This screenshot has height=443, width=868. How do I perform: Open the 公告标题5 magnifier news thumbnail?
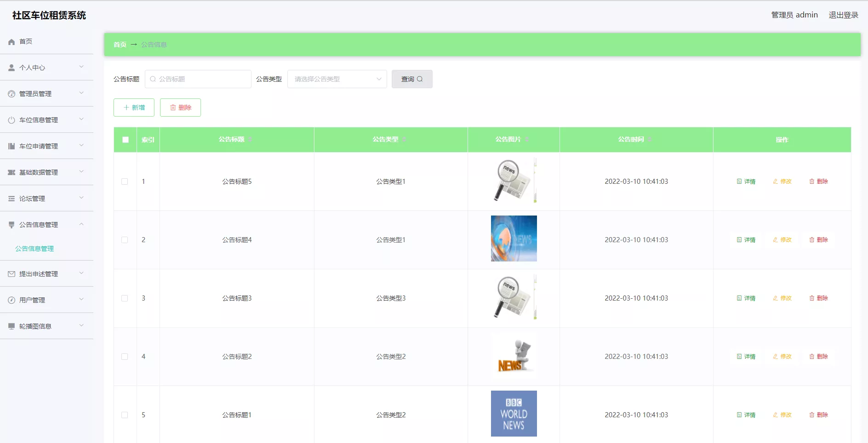click(514, 180)
